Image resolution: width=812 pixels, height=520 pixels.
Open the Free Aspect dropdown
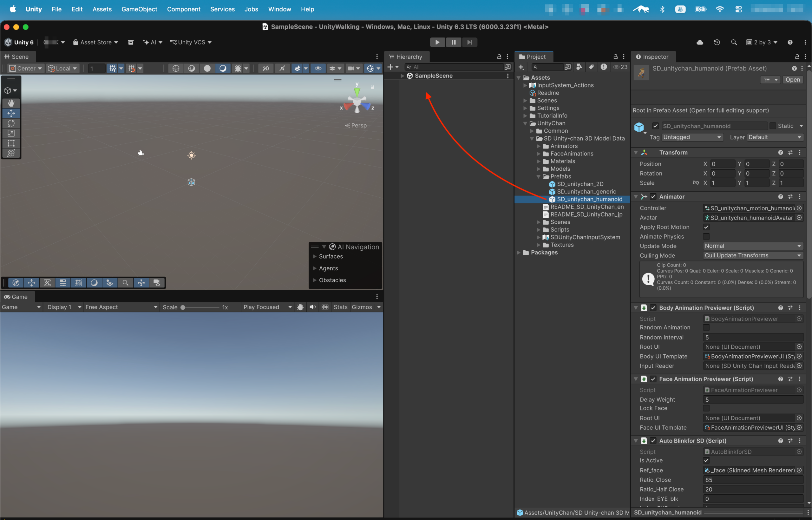(x=121, y=307)
